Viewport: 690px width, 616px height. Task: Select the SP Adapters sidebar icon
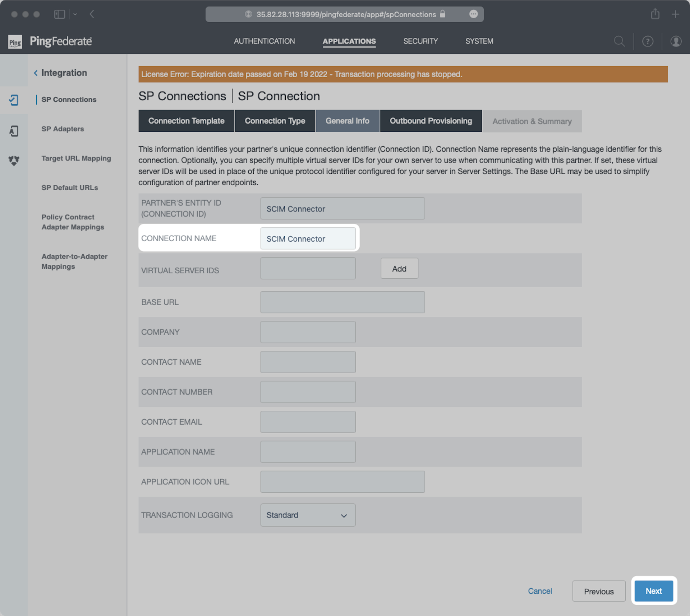point(14,131)
